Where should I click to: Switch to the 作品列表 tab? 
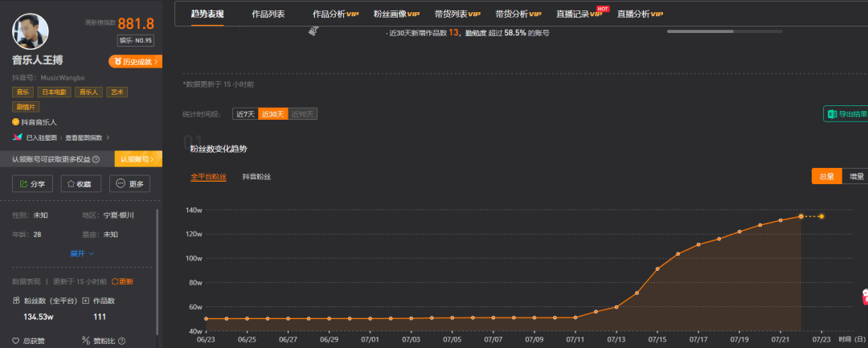pos(268,14)
